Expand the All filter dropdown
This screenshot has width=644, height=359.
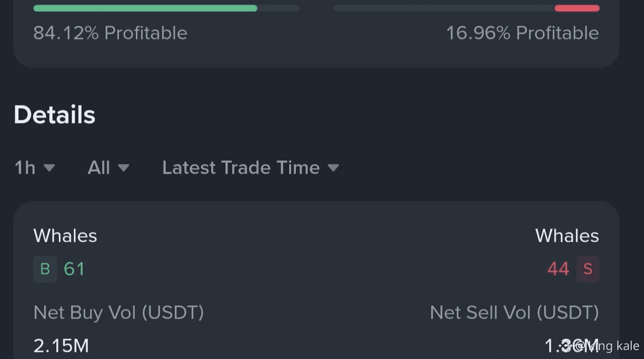pos(108,167)
